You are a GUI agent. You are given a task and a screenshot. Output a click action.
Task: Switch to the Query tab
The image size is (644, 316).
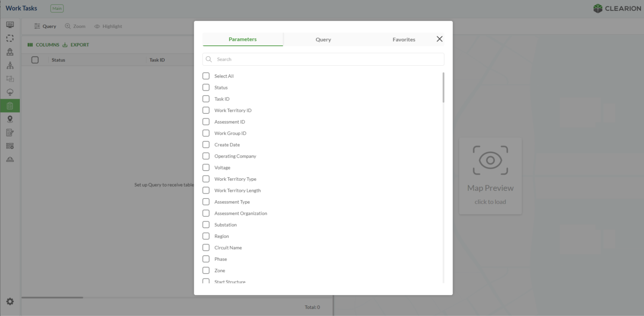(x=323, y=39)
